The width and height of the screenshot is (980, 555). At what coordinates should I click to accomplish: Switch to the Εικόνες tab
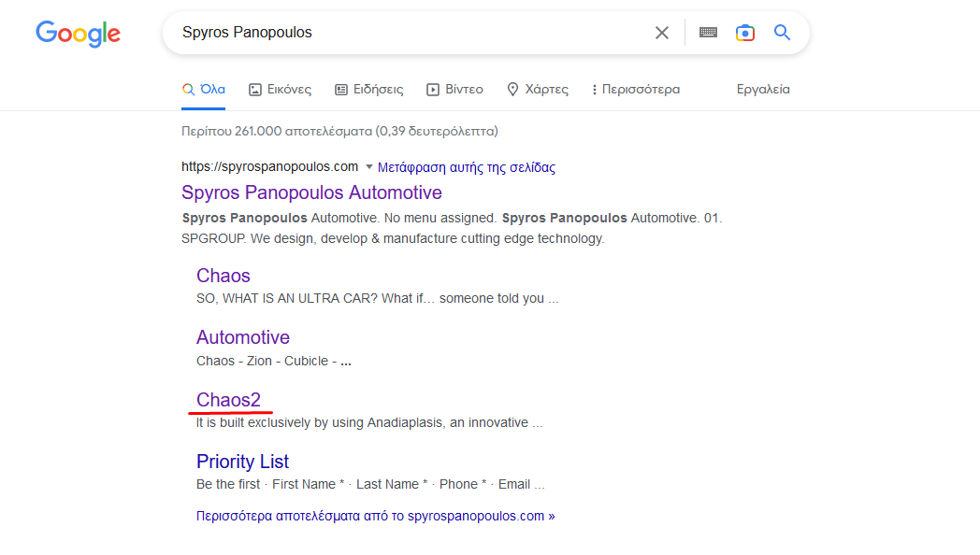pyautogui.click(x=280, y=90)
